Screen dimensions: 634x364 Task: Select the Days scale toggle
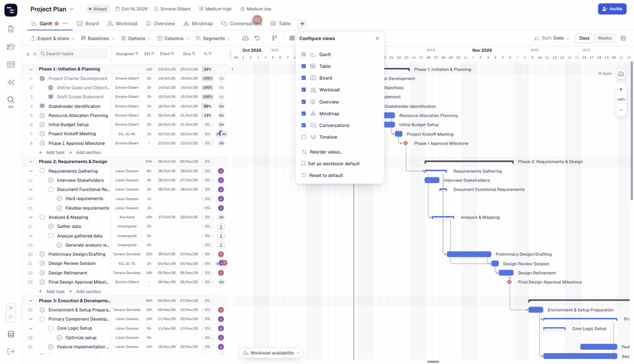(584, 38)
